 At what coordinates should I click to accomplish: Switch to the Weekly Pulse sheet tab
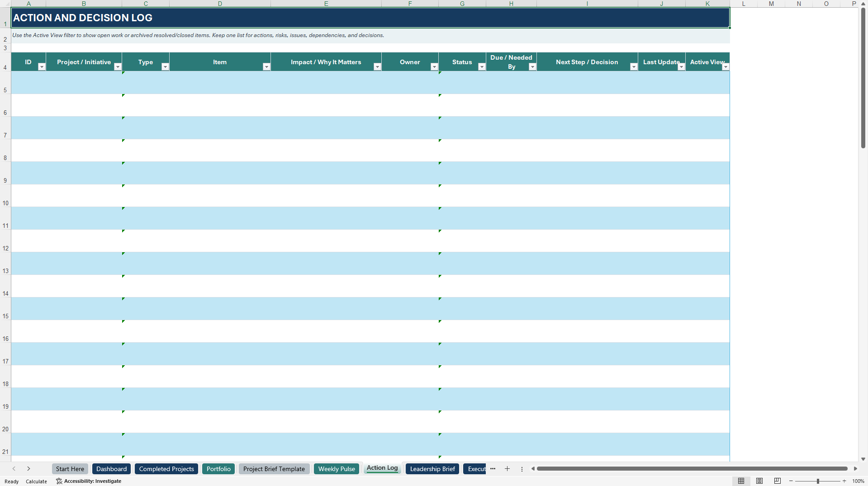click(337, 469)
